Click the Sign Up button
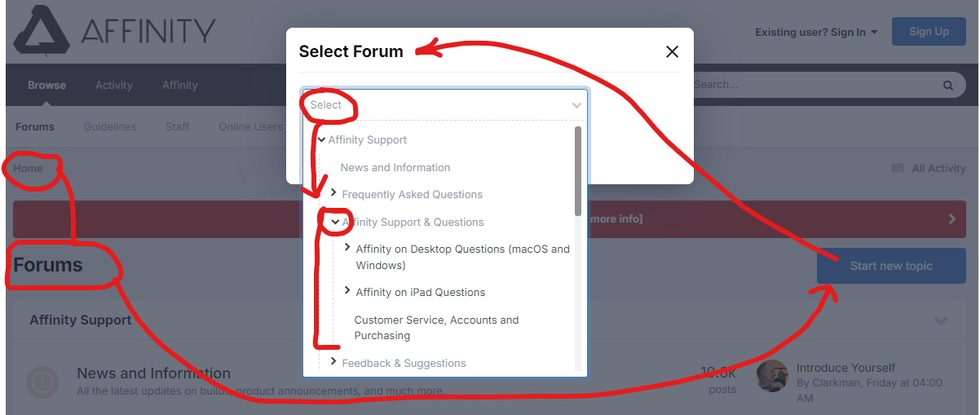This screenshot has width=980, height=415. (929, 32)
